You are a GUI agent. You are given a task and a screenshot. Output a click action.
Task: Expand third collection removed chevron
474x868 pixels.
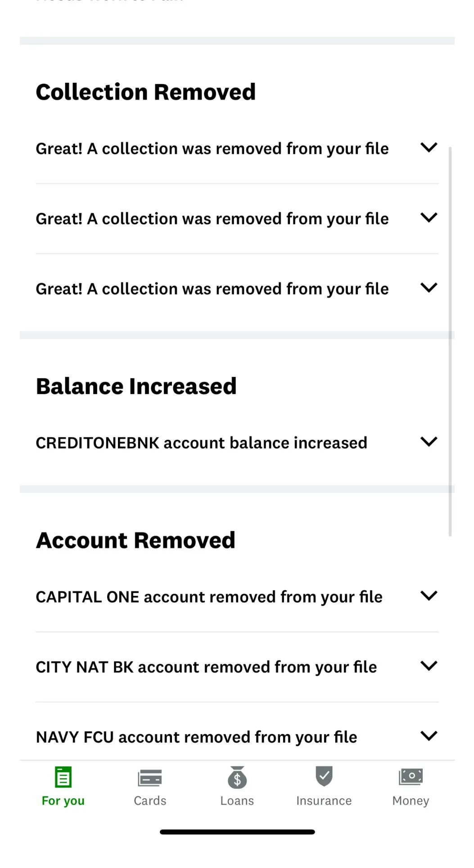coord(429,288)
